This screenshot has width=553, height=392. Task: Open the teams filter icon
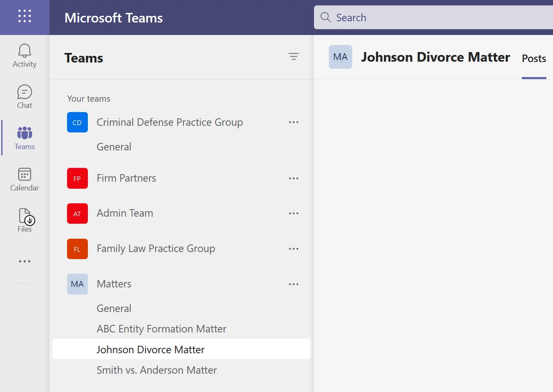(294, 57)
